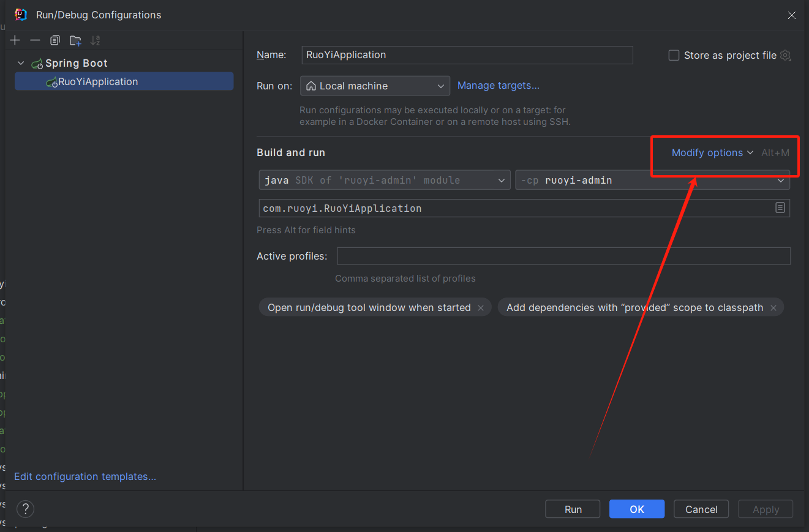Viewport: 809px width, 532px height.
Task: Open the Modify options dropdown
Action: 712,152
